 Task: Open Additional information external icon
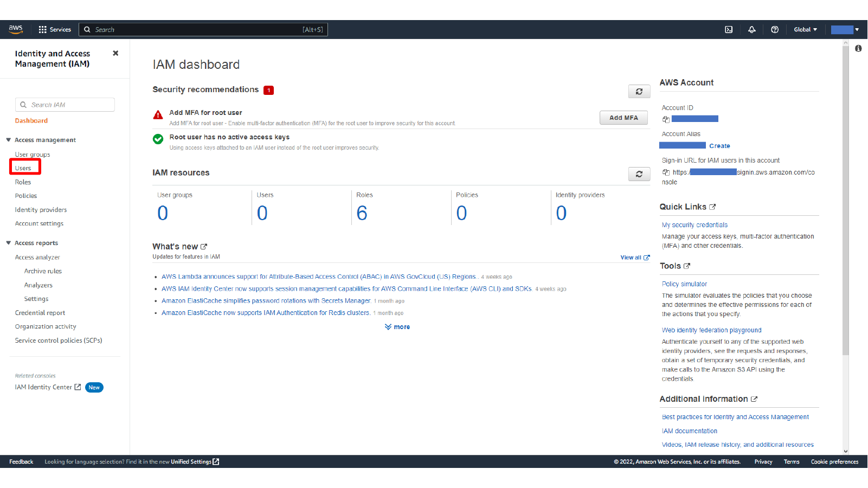(754, 399)
